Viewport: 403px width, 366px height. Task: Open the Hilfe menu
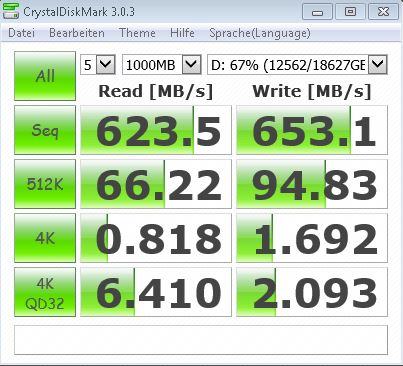click(182, 33)
